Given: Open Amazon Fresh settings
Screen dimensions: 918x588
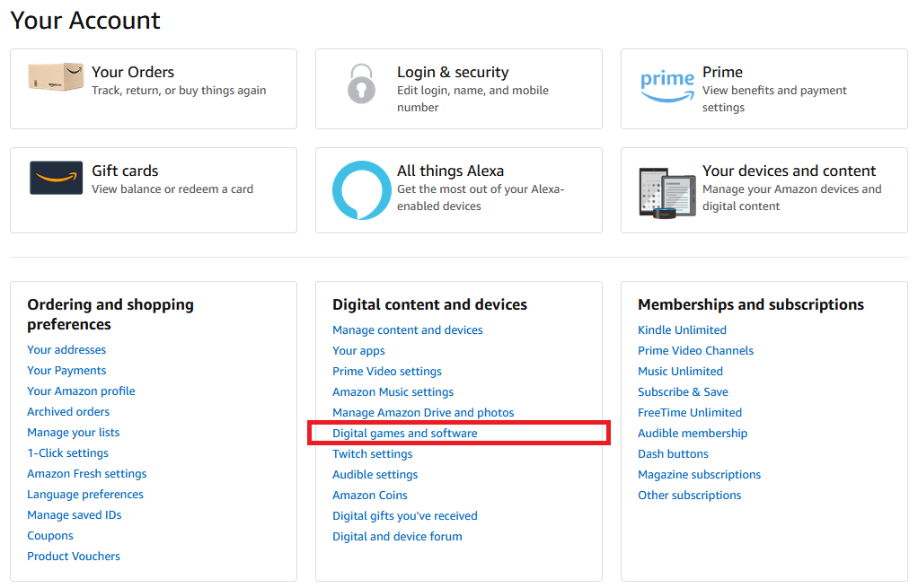Looking at the screenshot, I should (x=86, y=474).
